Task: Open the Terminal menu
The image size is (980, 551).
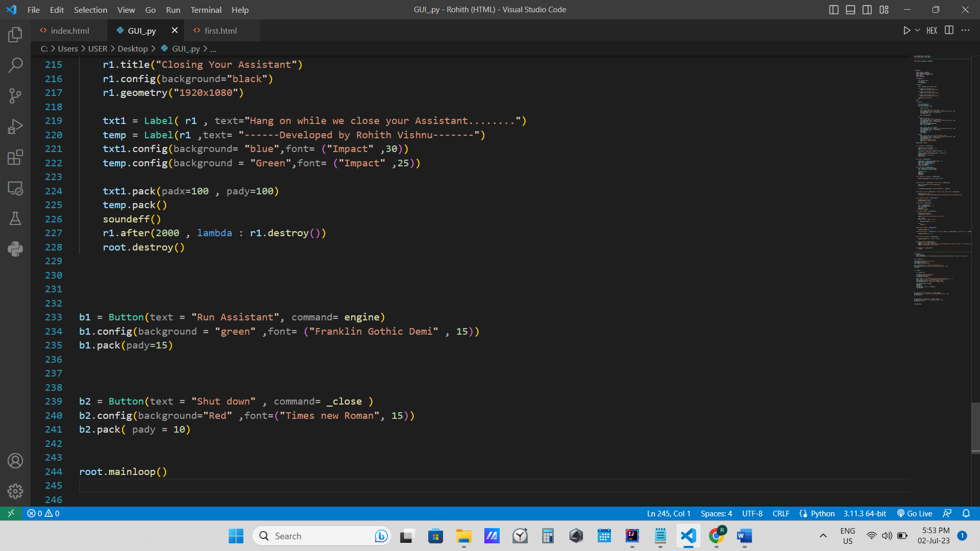Action: (206, 10)
